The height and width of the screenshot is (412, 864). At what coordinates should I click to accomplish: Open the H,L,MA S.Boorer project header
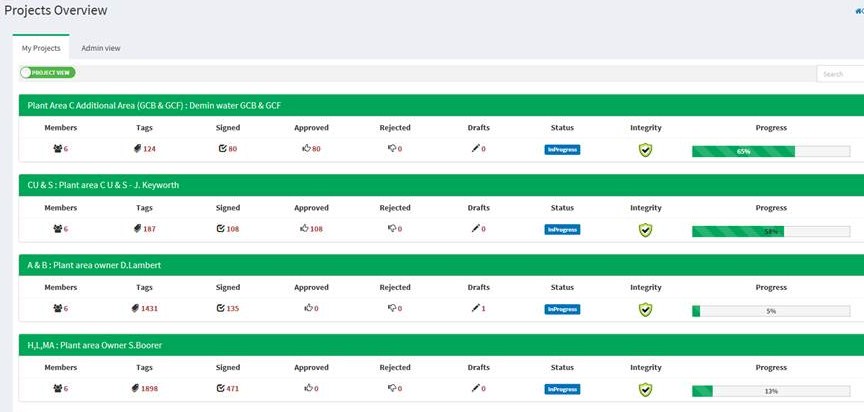(x=441, y=345)
